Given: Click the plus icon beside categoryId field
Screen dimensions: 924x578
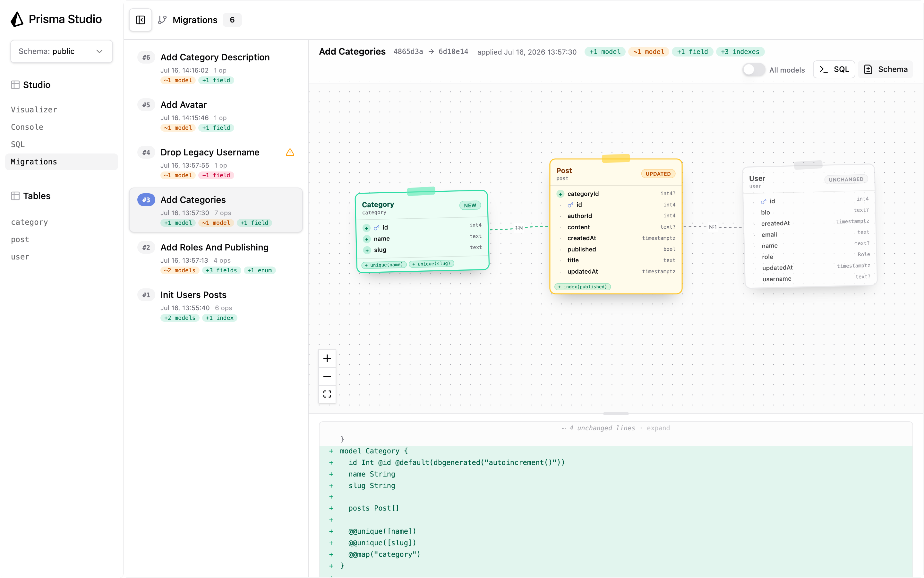Looking at the screenshot, I should click(x=560, y=194).
